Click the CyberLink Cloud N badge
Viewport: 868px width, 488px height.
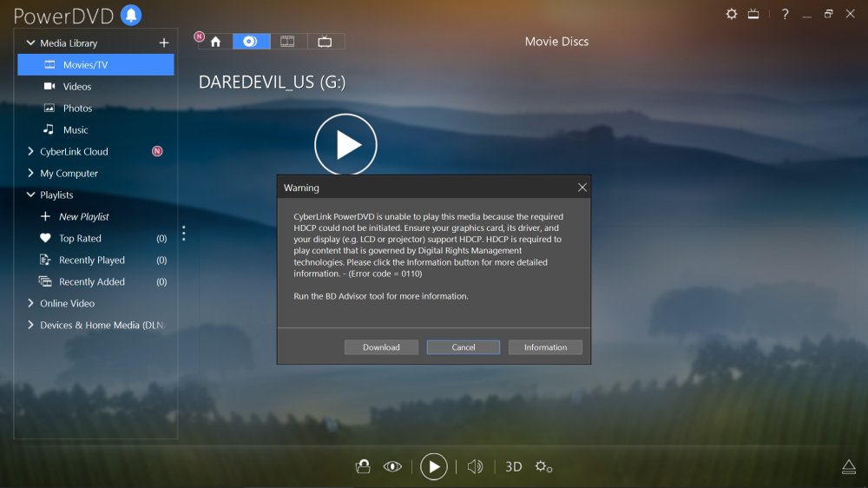(157, 151)
